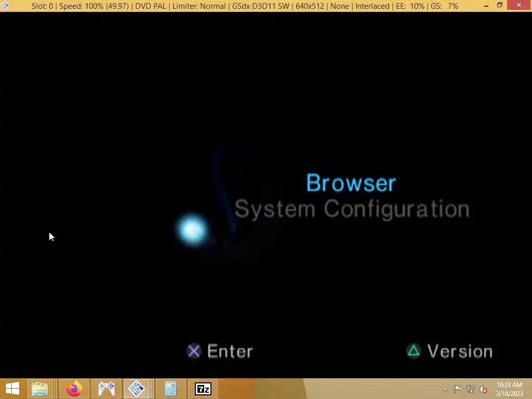Viewport: 532px width, 399px height.
Task: Show hidden system tray icons
Action: coord(445,389)
